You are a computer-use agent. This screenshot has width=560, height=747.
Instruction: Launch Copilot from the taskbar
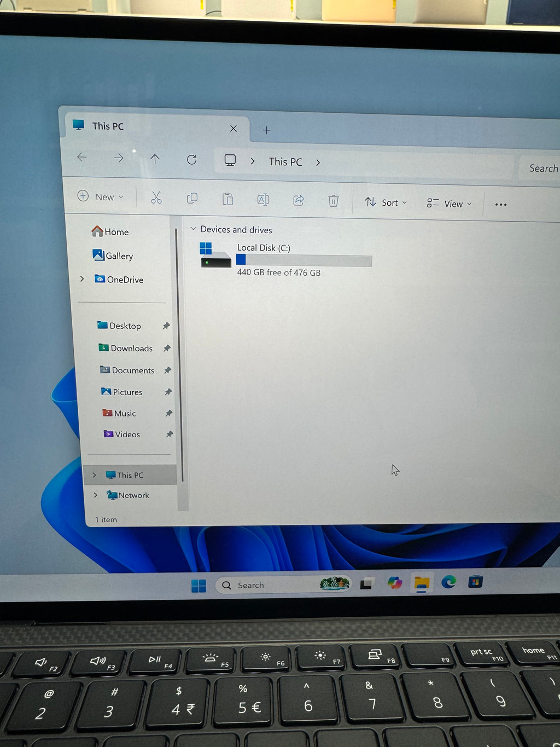pyautogui.click(x=394, y=583)
